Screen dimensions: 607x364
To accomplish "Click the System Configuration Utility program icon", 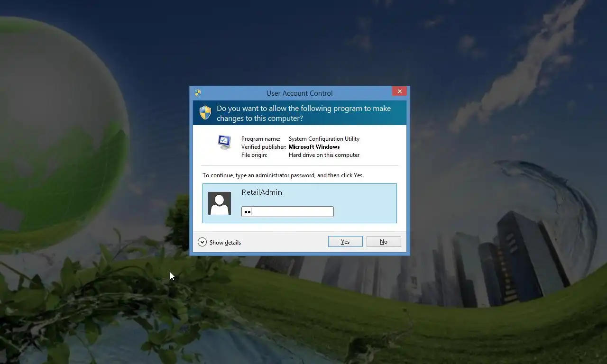I will point(224,142).
